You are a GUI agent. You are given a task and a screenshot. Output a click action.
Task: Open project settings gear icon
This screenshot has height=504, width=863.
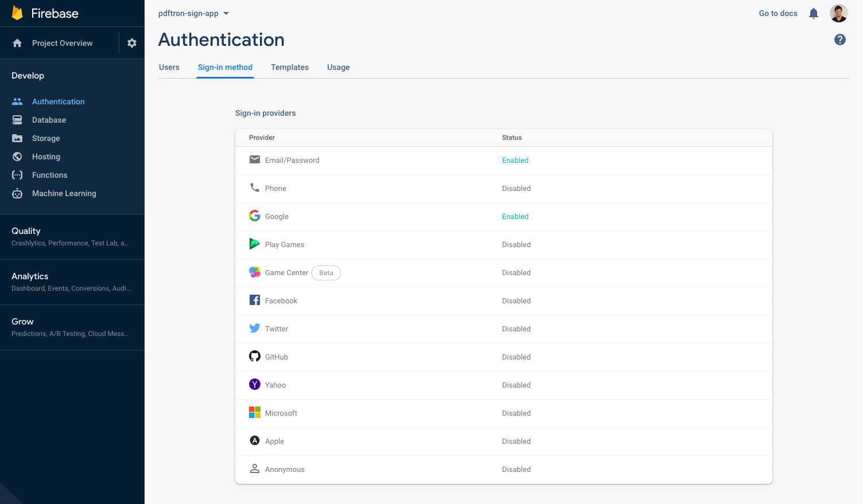coord(132,43)
